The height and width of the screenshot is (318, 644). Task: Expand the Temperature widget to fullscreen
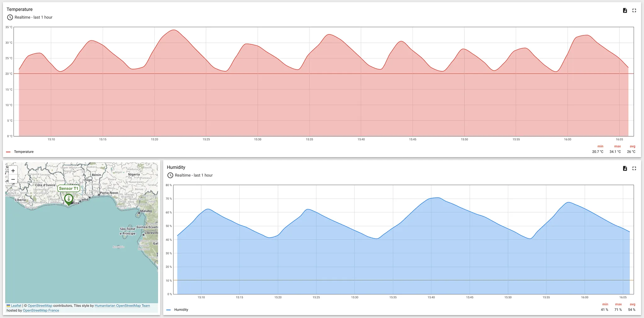point(634,10)
